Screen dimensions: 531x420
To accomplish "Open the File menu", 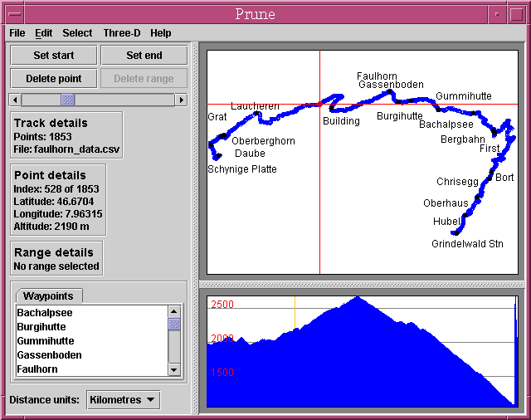I will coord(17,33).
